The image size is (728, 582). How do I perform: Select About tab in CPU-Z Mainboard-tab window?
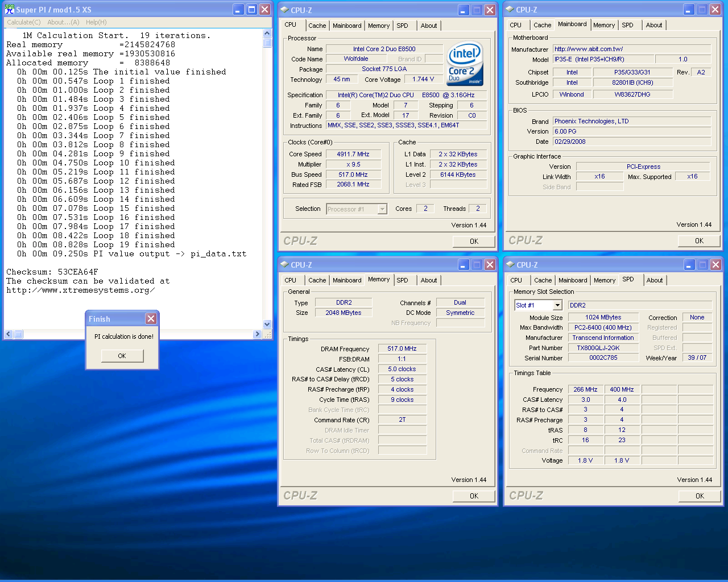click(x=654, y=25)
